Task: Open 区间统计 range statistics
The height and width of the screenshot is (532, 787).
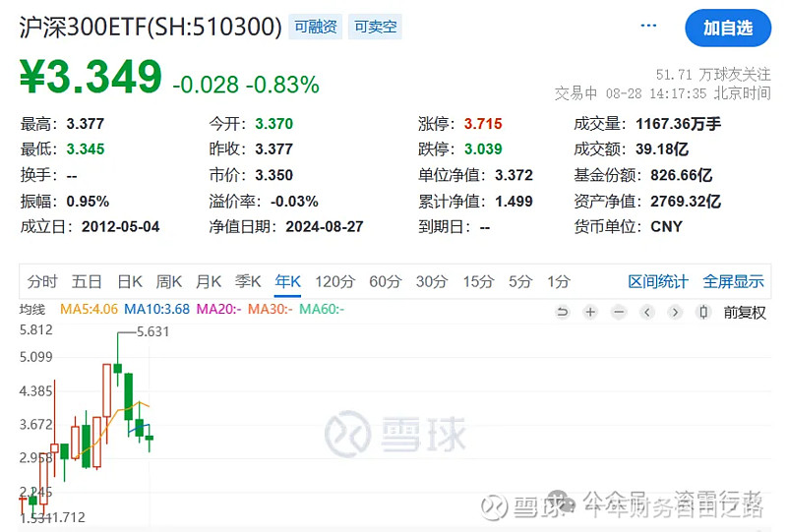Action: [x=658, y=281]
